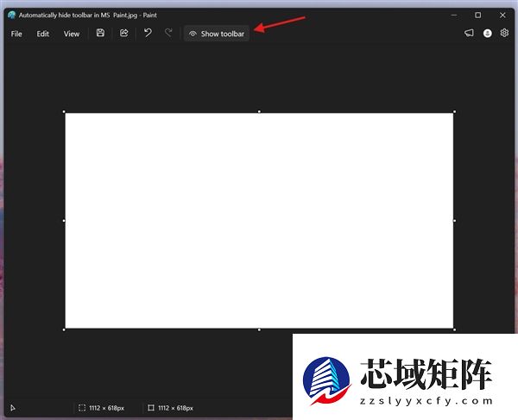Click the bottom-center canvas resize handle
The width and height of the screenshot is (518, 420).
click(x=259, y=329)
